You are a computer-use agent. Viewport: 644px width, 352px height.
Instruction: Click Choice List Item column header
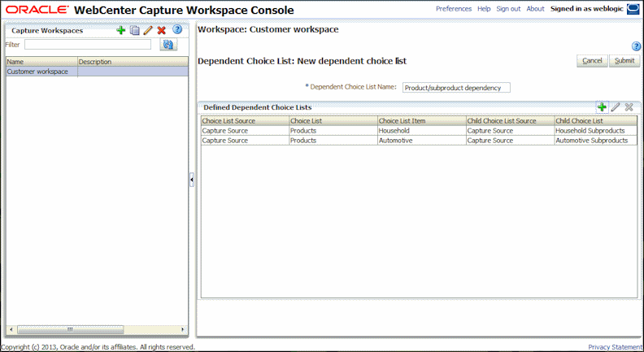(x=422, y=121)
